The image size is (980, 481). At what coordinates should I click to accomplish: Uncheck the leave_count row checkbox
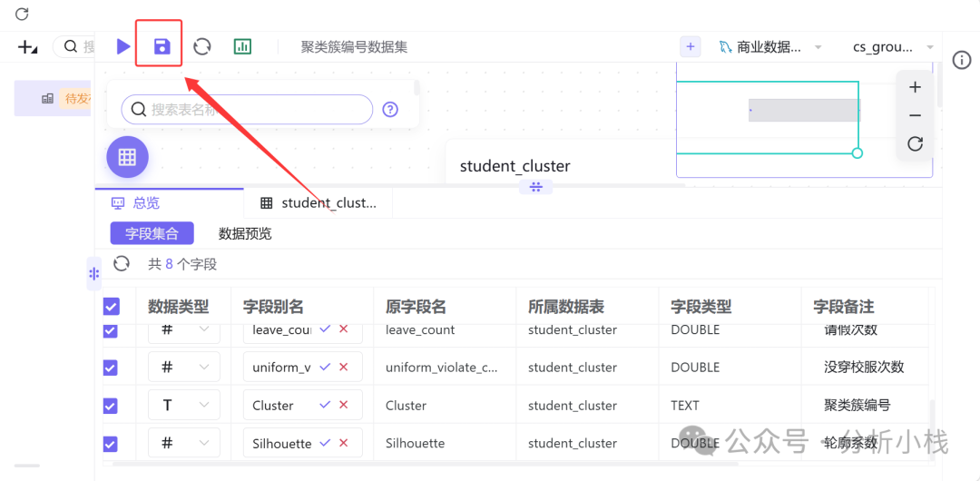click(x=110, y=329)
